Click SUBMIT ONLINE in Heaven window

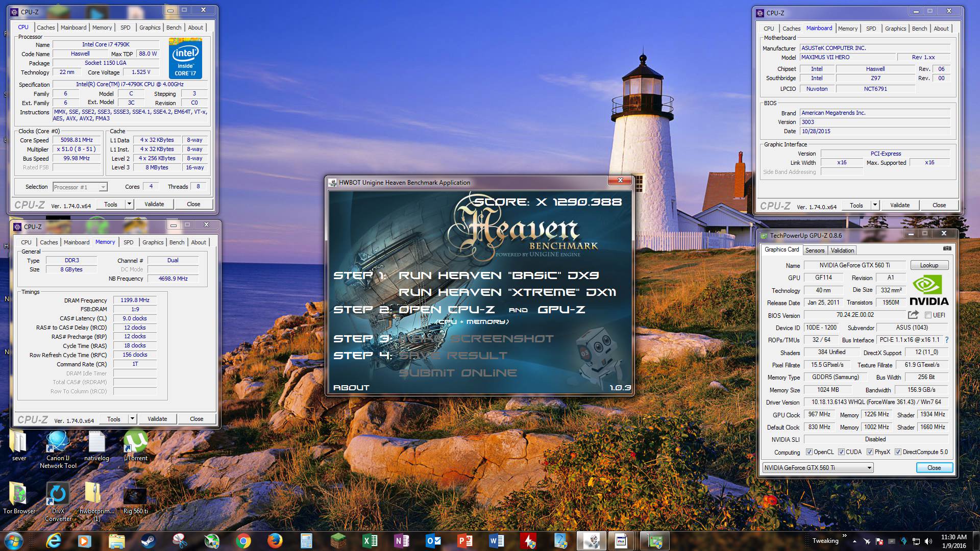457,373
